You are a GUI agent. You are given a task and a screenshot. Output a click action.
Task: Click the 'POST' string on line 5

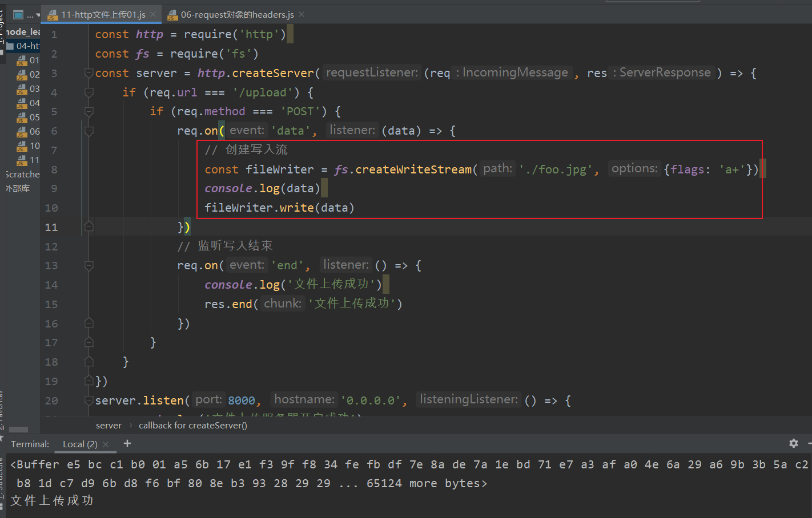[300, 112]
